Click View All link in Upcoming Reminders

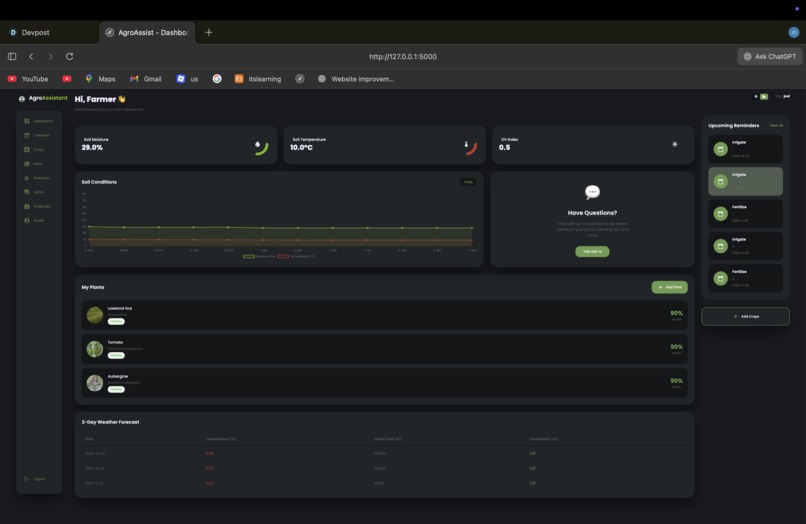coord(776,125)
